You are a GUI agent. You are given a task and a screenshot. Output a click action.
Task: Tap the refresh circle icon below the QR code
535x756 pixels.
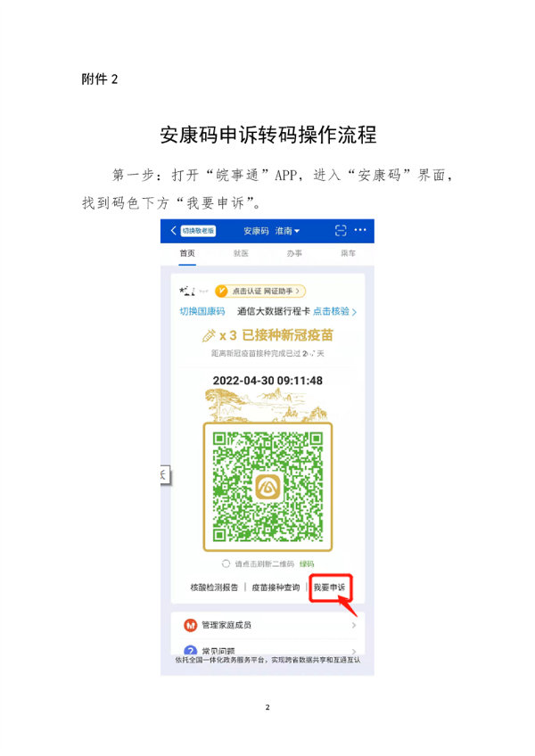(x=226, y=563)
